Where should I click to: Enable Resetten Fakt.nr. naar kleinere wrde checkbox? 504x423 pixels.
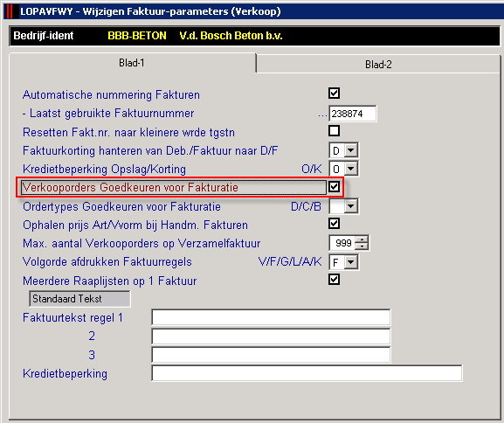tap(334, 131)
